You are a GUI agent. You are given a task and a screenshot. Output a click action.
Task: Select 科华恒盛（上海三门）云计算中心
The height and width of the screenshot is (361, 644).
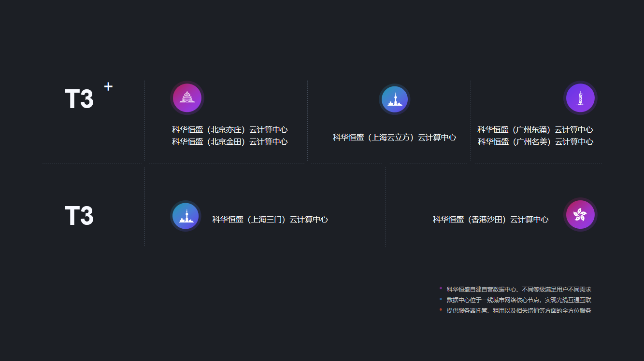pos(270,220)
